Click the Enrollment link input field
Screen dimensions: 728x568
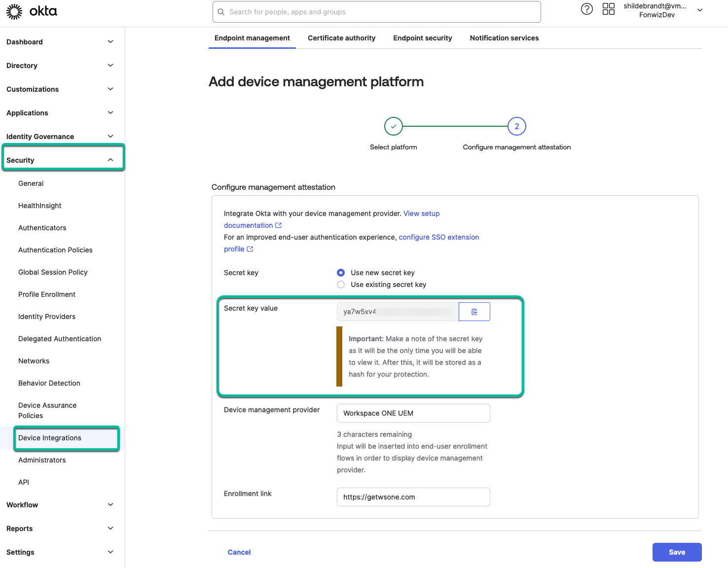(x=413, y=497)
